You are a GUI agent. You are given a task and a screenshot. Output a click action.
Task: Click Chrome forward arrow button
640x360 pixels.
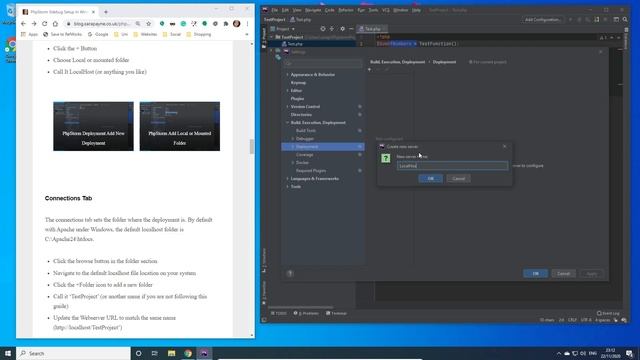(34, 24)
